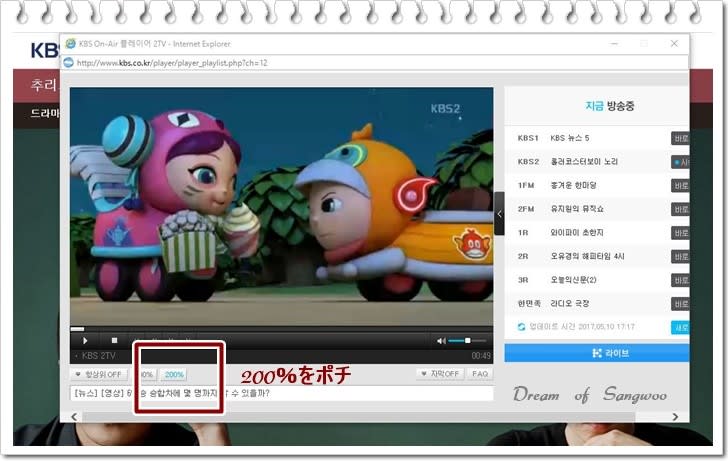
Task: Maximize the player window
Action: click(644, 44)
